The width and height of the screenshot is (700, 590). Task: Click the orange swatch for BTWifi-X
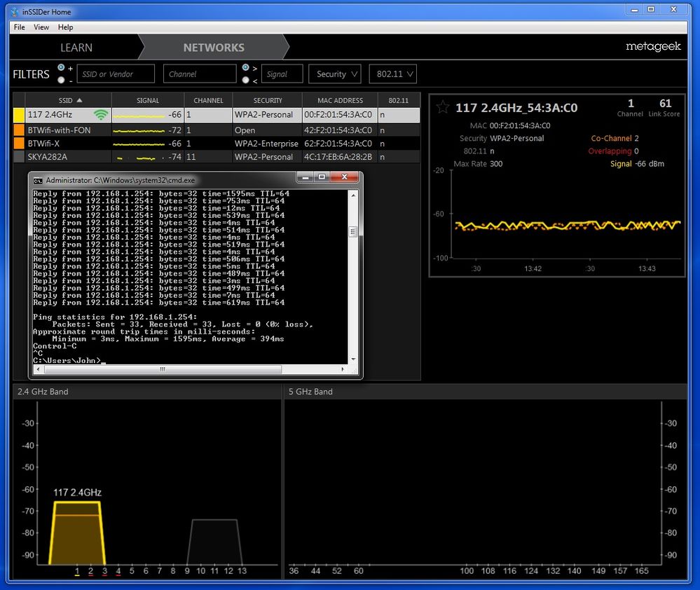click(19, 143)
